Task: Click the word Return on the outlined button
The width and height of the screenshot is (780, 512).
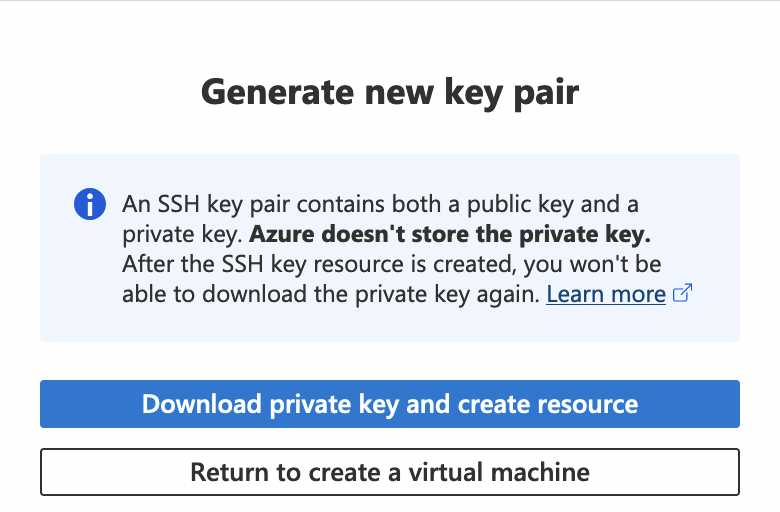Action: [x=226, y=471]
